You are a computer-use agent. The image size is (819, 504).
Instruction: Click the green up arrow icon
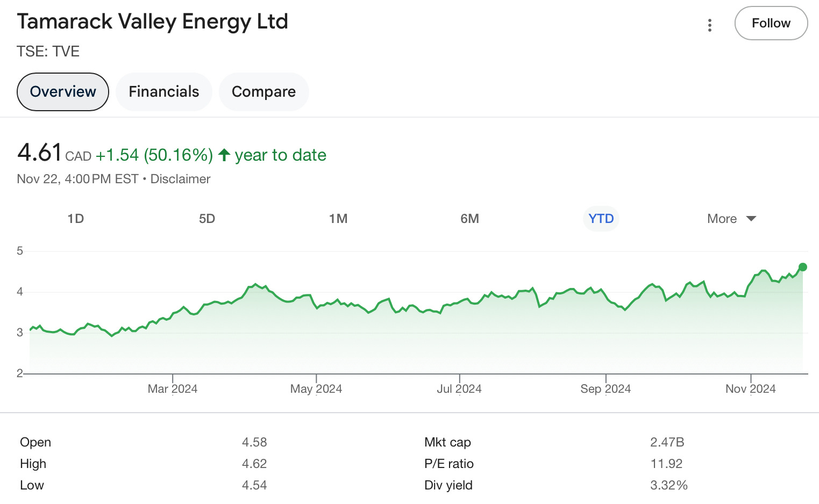[x=224, y=155]
